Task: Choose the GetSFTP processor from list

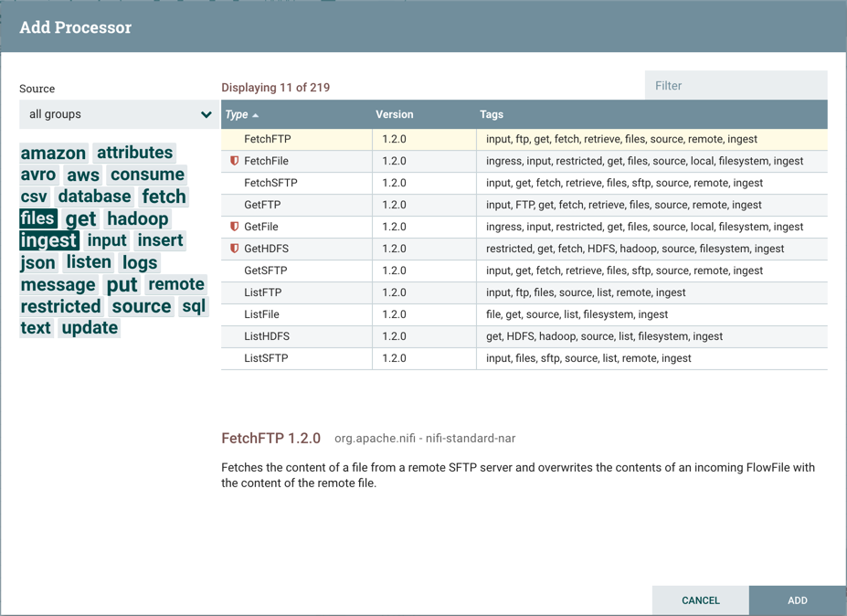Action: click(x=267, y=271)
